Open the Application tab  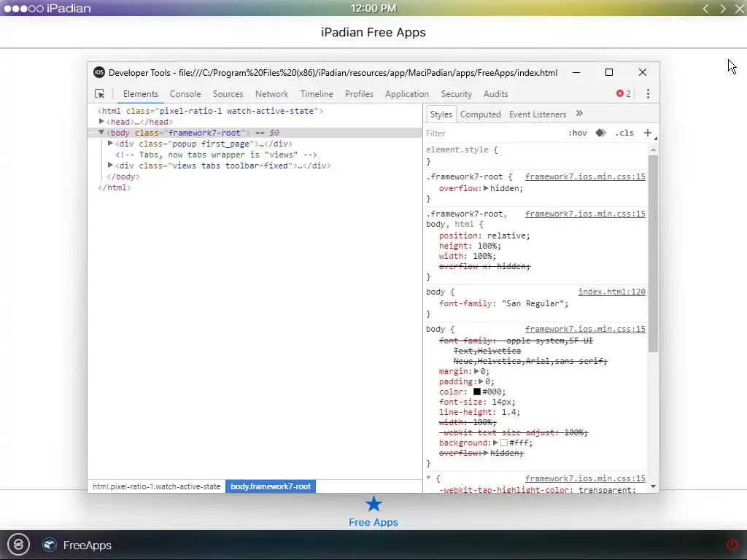(407, 94)
